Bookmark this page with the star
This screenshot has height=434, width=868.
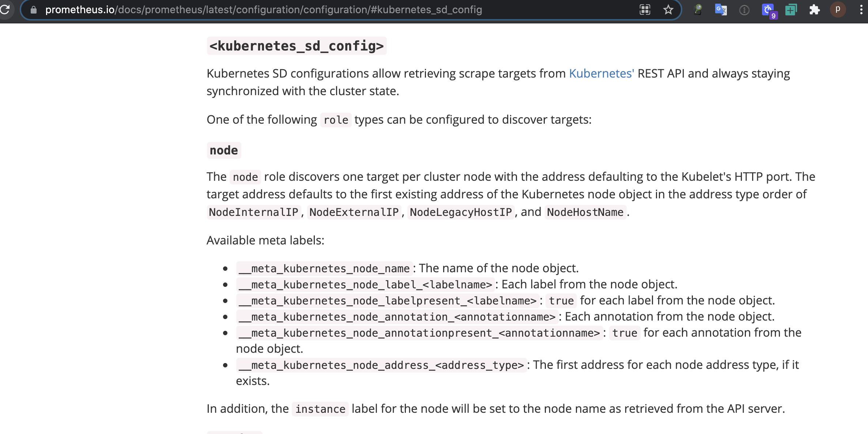pos(668,10)
